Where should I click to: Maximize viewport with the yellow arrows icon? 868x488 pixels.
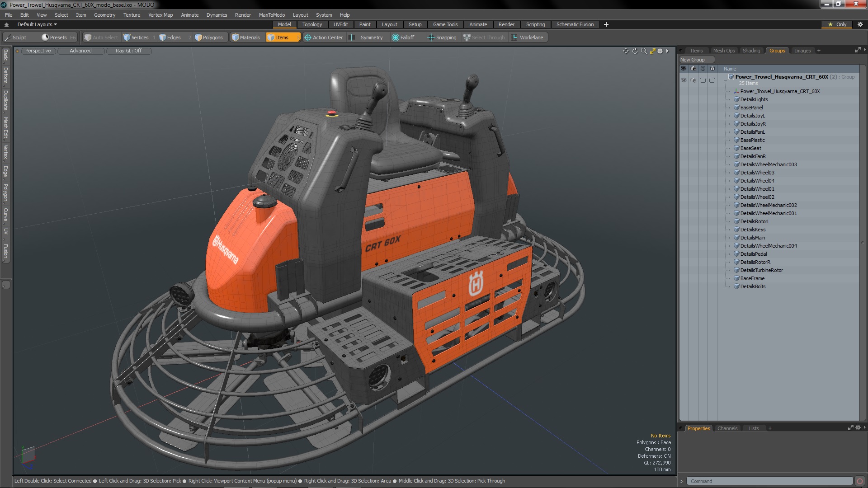[652, 51]
